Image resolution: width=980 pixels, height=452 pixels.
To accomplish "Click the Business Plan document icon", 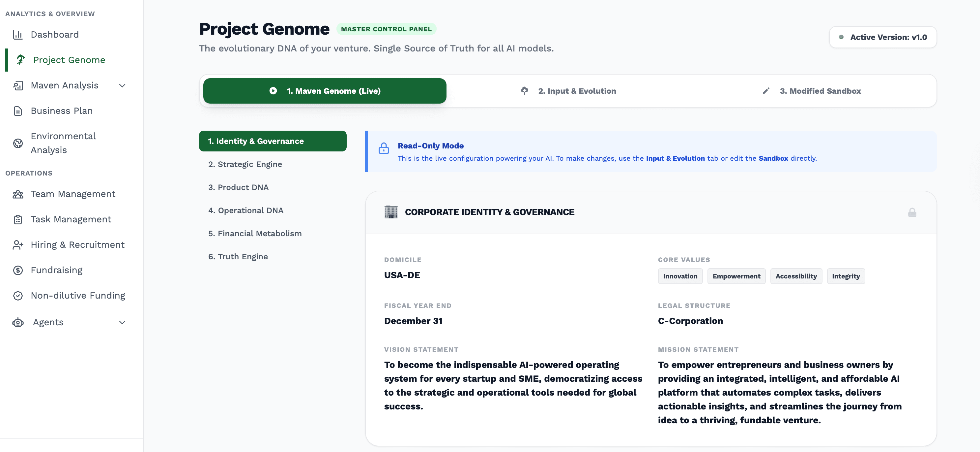I will pos(18,111).
